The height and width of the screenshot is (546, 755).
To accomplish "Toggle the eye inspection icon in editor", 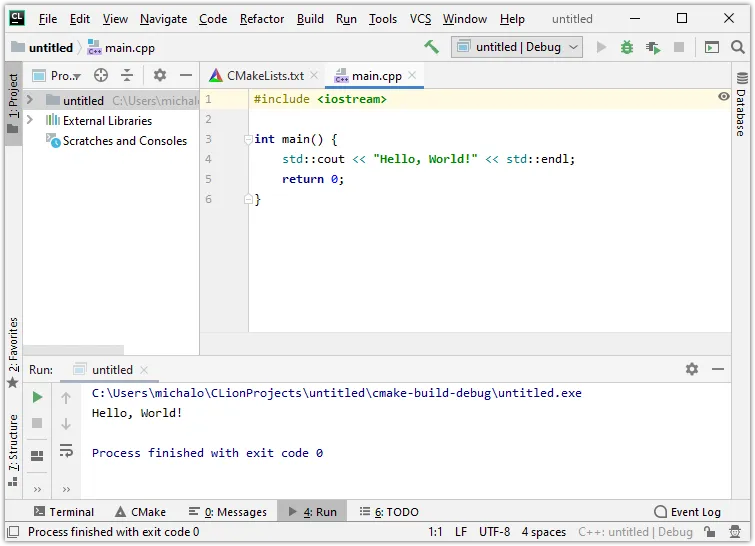I will click(x=723, y=96).
